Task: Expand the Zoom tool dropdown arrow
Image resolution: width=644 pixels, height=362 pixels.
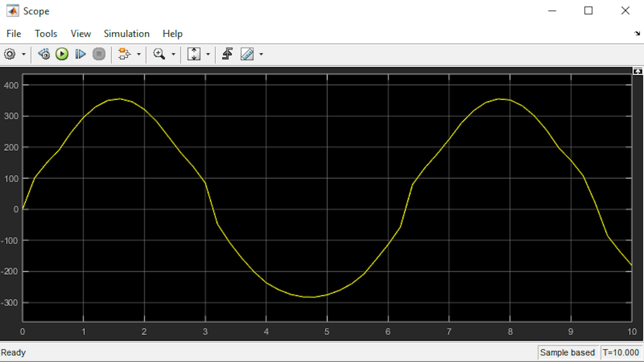Action: point(173,54)
